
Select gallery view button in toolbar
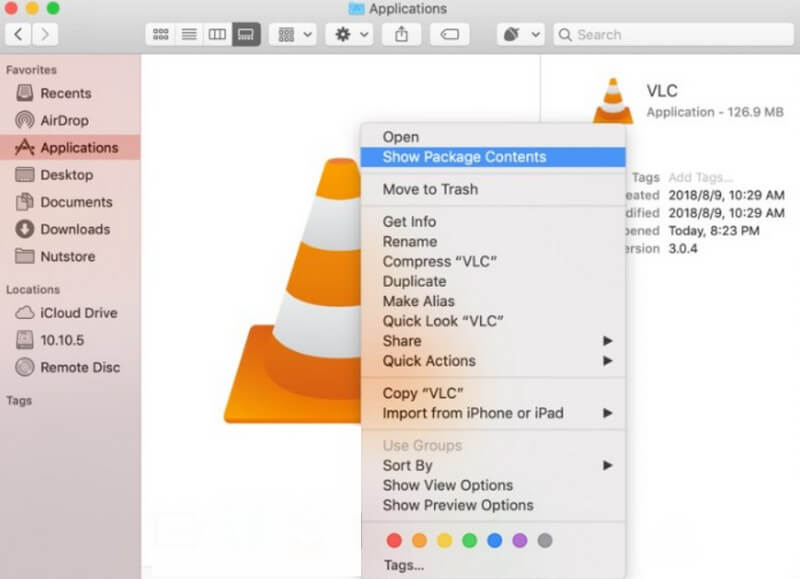click(x=244, y=34)
